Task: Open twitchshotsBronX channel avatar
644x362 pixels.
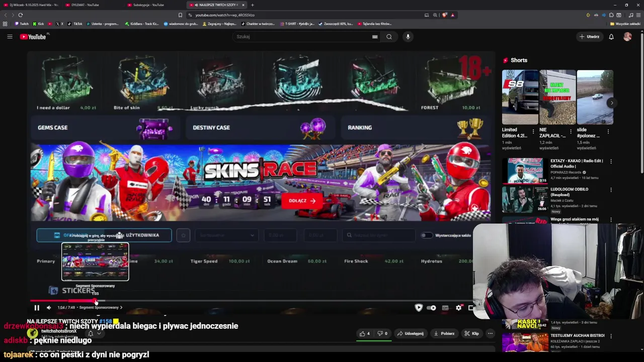Action: 33,333
